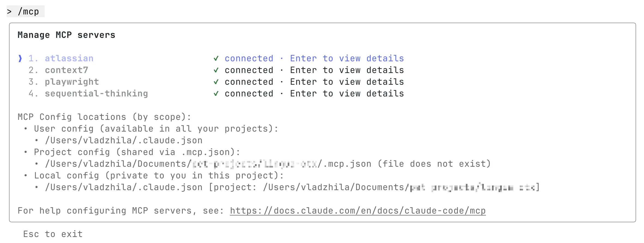Click "Enter to view details" for playwright
This screenshot has width=644, height=243.
[x=347, y=82]
